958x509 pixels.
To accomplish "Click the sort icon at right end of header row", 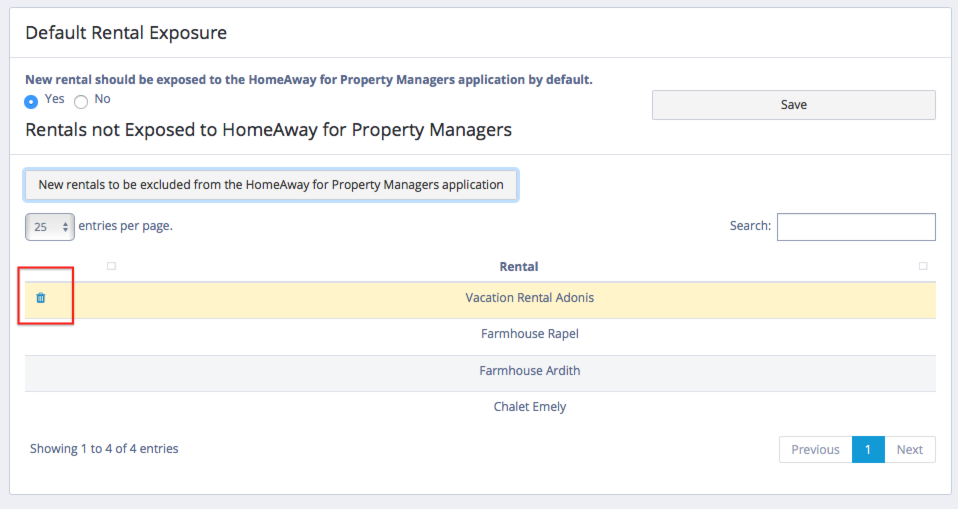I will (922, 266).
